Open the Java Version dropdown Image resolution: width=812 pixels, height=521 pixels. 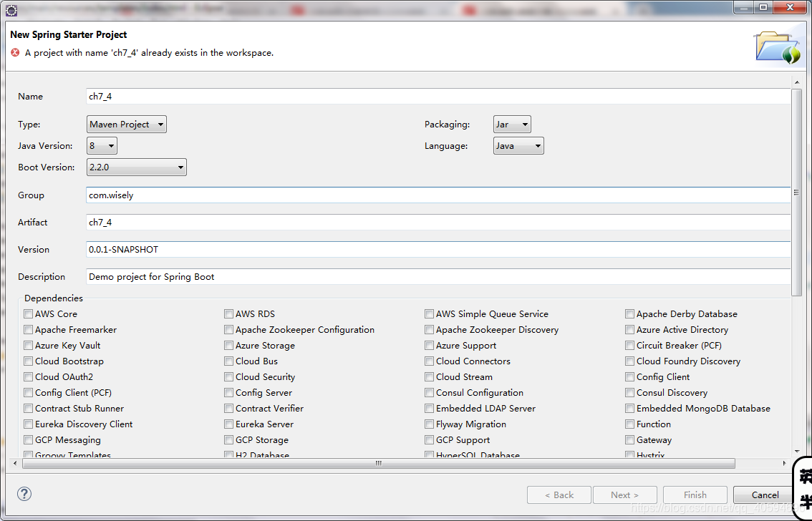tap(101, 145)
